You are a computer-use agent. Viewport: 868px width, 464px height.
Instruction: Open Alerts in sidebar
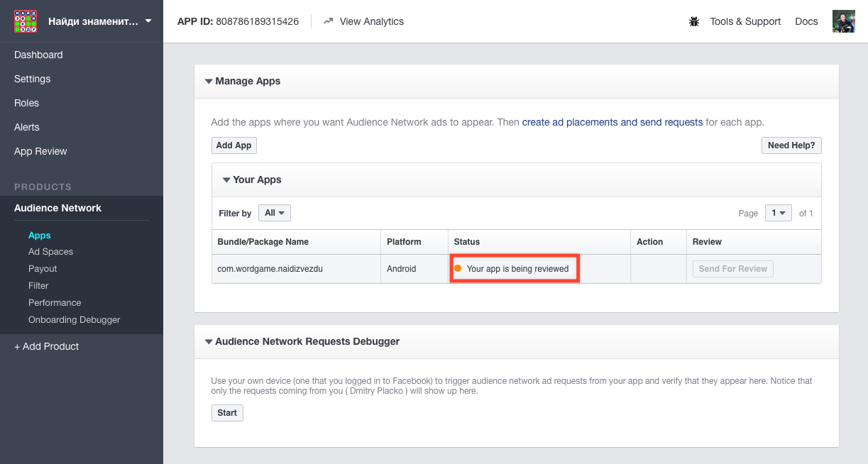tap(27, 127)
